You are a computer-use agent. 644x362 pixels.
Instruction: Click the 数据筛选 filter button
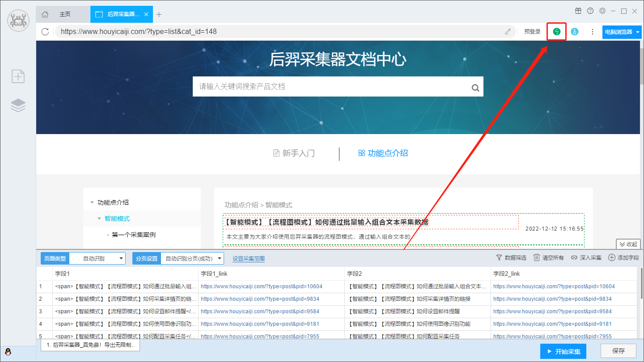(x=511, y=258)
